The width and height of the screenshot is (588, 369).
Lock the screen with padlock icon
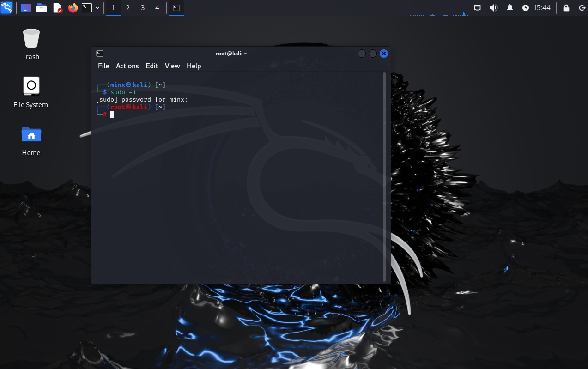pyautogui.click(x=566, y=8)
